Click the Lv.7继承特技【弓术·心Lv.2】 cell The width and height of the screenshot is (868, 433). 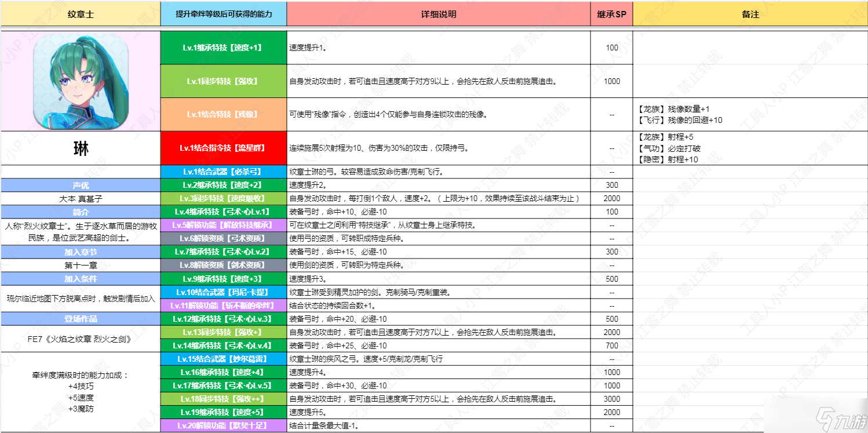pyautogui.click(x=224, y=252)
